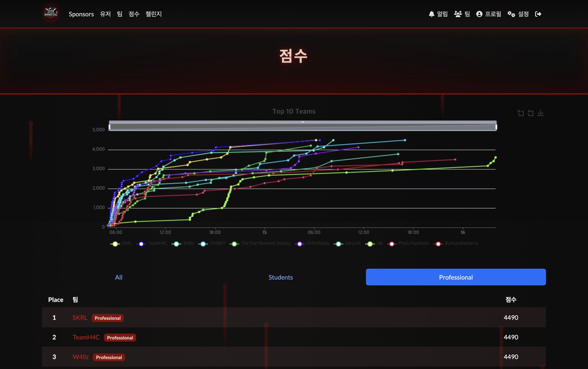Open the 팀 item next to 유저
Image resolution: width=588 pixels, height=369 pixels.
click(120, 14)
